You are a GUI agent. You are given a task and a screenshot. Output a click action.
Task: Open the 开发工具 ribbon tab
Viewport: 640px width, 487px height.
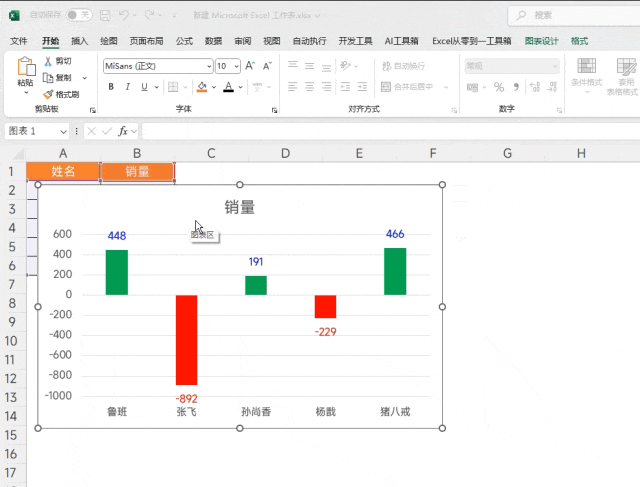pyautogui.click(x=356, y=41)
